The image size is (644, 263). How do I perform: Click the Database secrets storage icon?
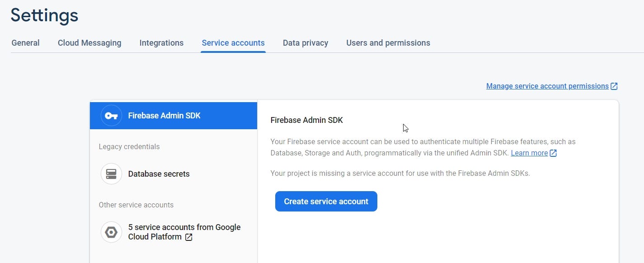click(111, 174)
